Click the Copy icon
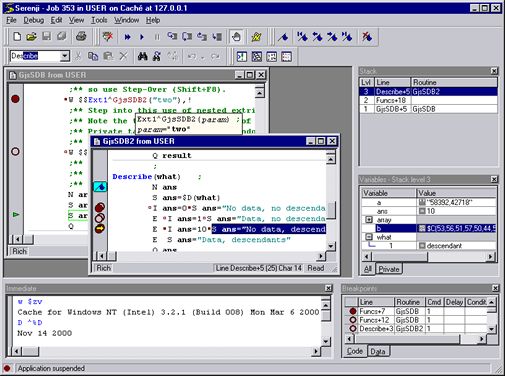This screenshot has width=505, height=376. click(x=93, y=56)
